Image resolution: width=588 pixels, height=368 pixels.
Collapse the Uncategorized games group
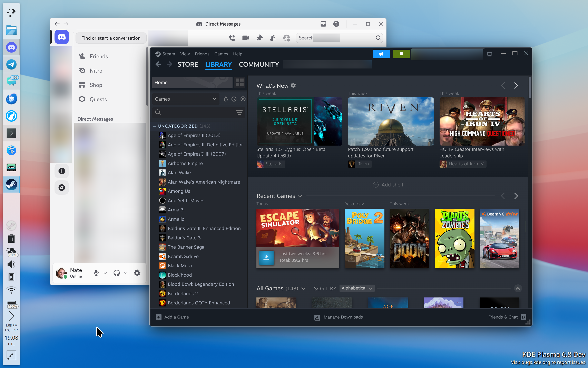pos(155,126)
